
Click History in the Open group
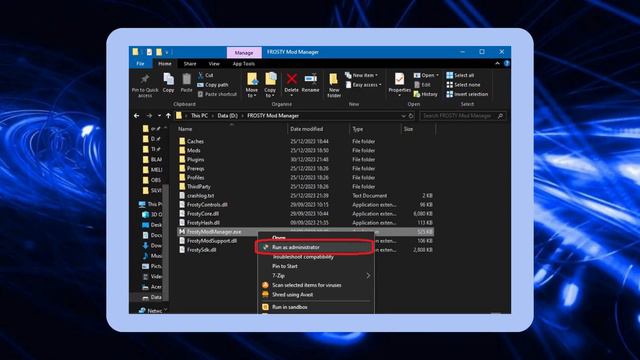click(426, 94)
